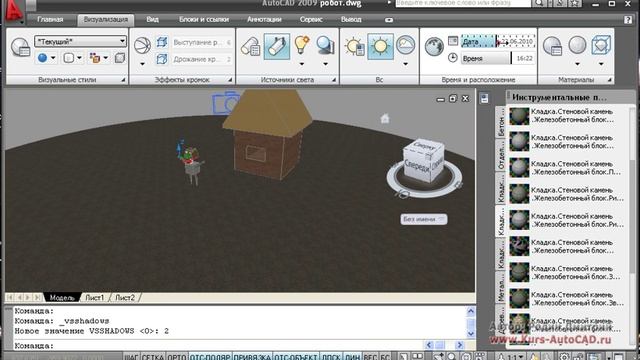Open the Аннотации ribbon tab
Viewport: 640px width, 360px height.
[264, 20]
